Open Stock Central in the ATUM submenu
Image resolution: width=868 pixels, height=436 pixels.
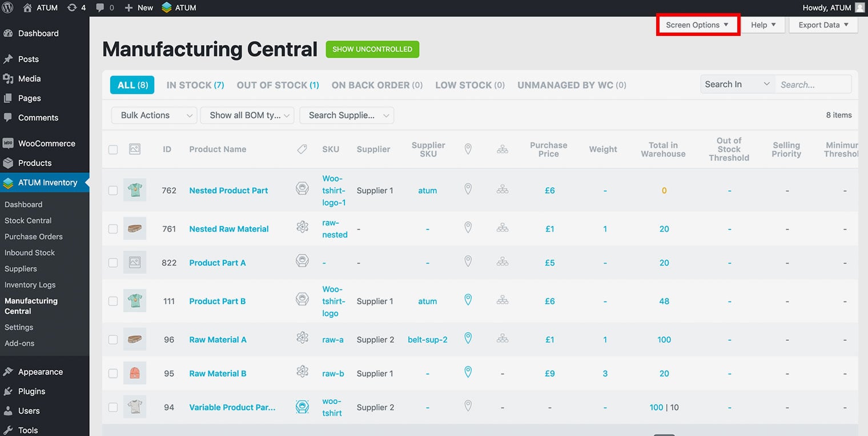click(x=28, y=220)
